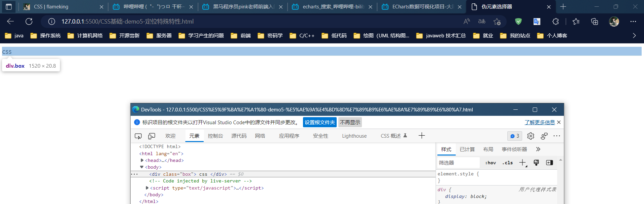Switch to the 源代码 DevTools tab
The width and height of the screenshot is (644, 204).
tap(239, 136)
